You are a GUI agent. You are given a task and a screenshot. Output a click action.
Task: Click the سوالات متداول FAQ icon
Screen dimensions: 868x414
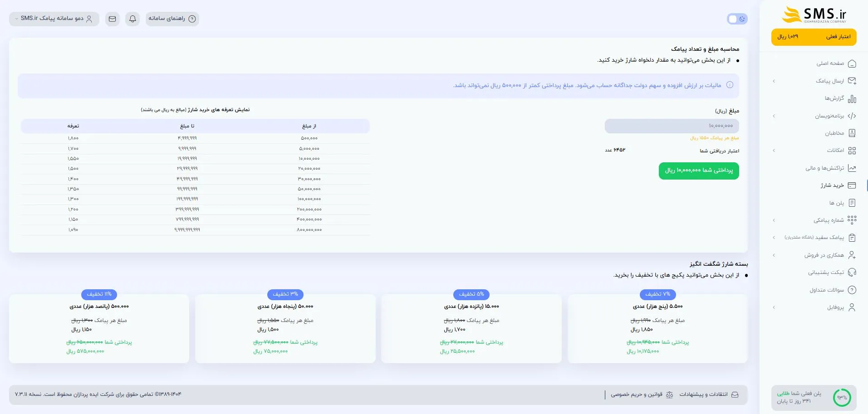(x=853, y=290)
